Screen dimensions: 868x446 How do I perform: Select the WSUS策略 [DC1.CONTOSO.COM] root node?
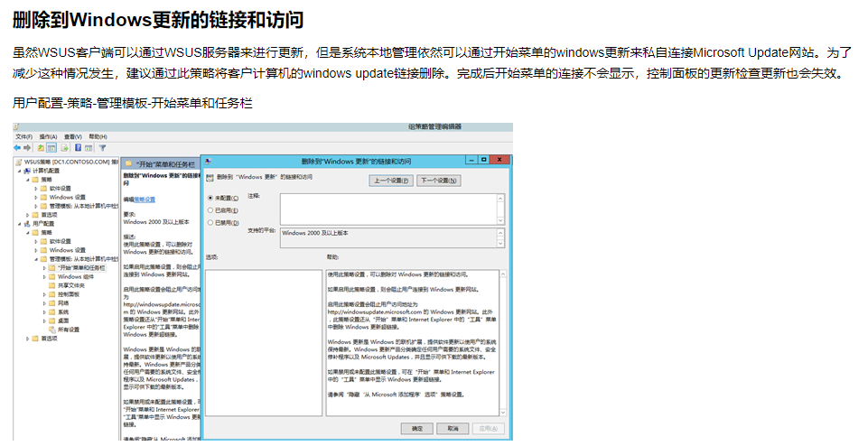tap(71, 163)
